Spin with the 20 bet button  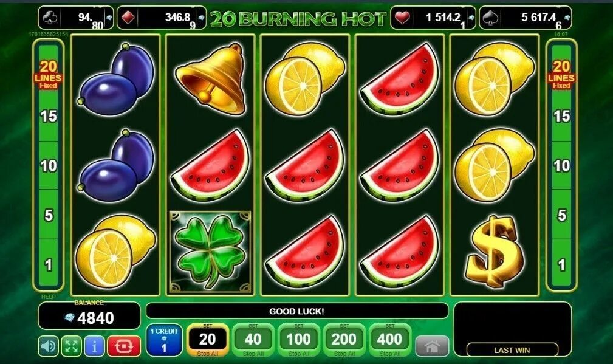click(208, 340)
